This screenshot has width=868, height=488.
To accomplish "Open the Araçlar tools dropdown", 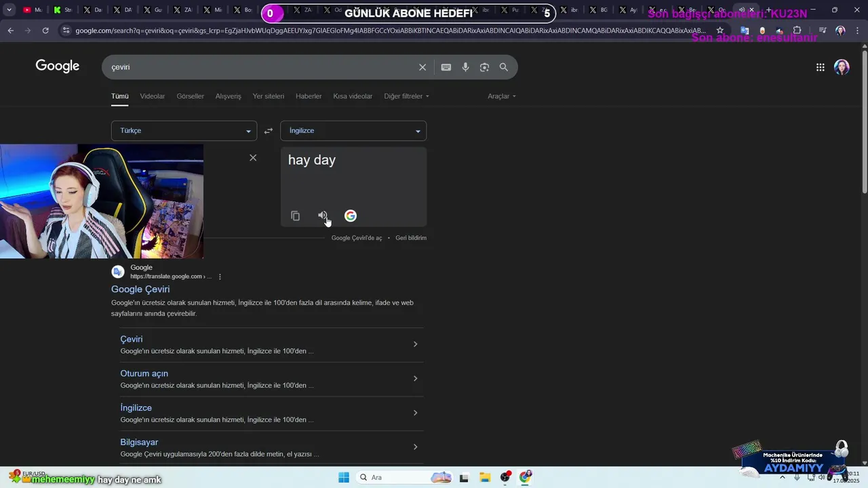I will click(502, 96).
